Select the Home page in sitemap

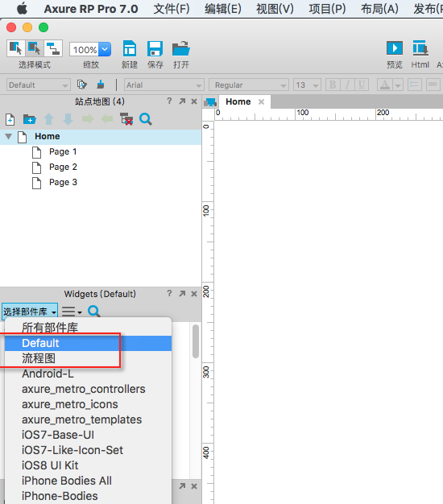[x=101, y=137]
